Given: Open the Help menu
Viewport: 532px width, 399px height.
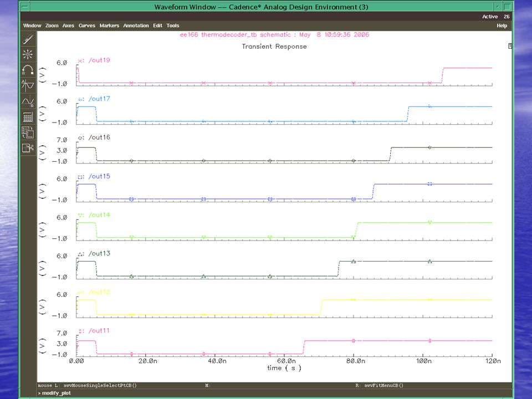Looking at the screenshot, I should [x=502, y=25].
